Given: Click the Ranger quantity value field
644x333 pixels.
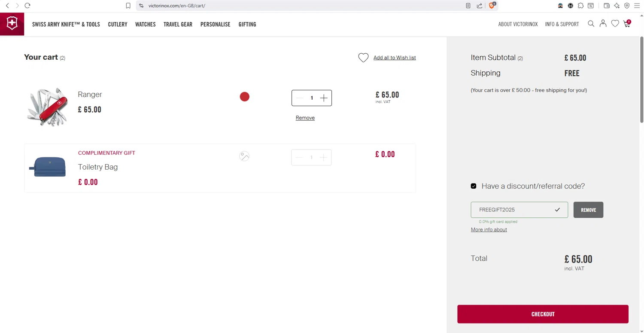Looking at the screenshot, I should tap(312, 98).
